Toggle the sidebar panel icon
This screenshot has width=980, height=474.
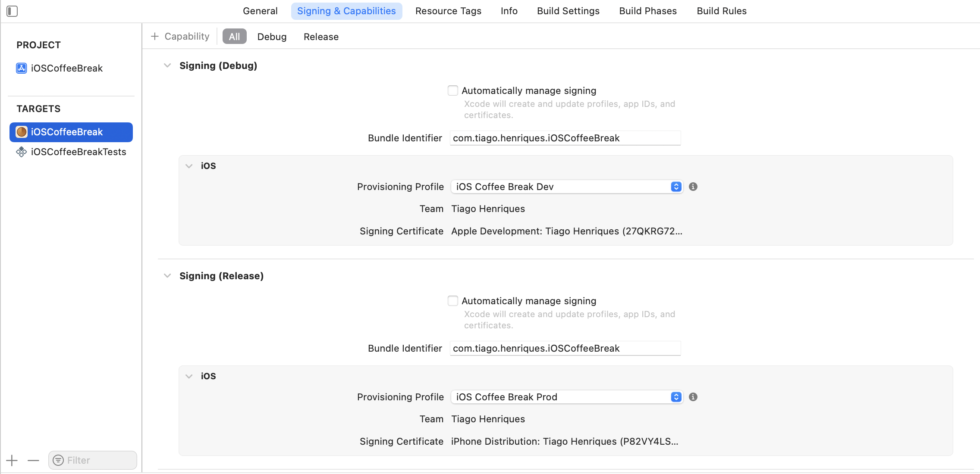(12, 11)
